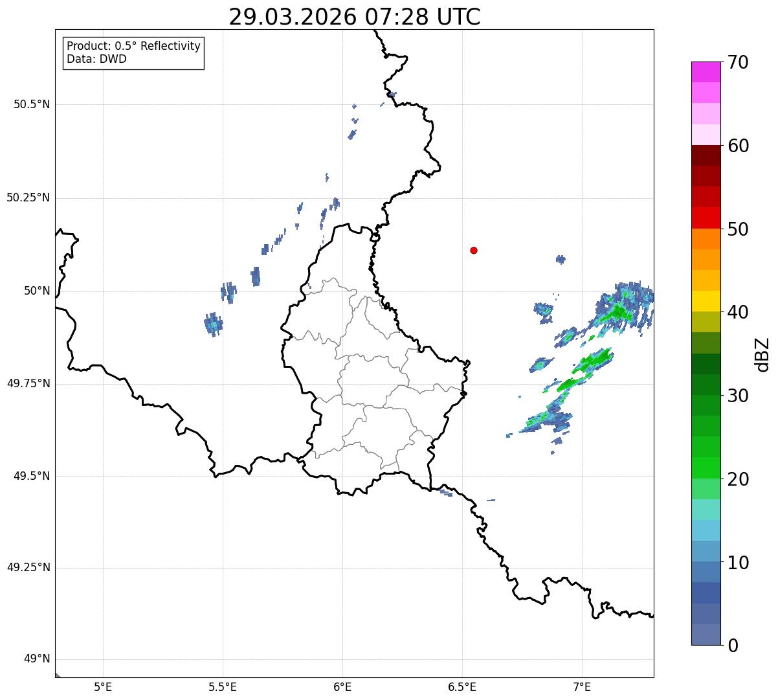Image resolution: width=778 pixels, height=700 pixels.
Task: Click the 49.5°N latitude label
Action: point(32,476)
